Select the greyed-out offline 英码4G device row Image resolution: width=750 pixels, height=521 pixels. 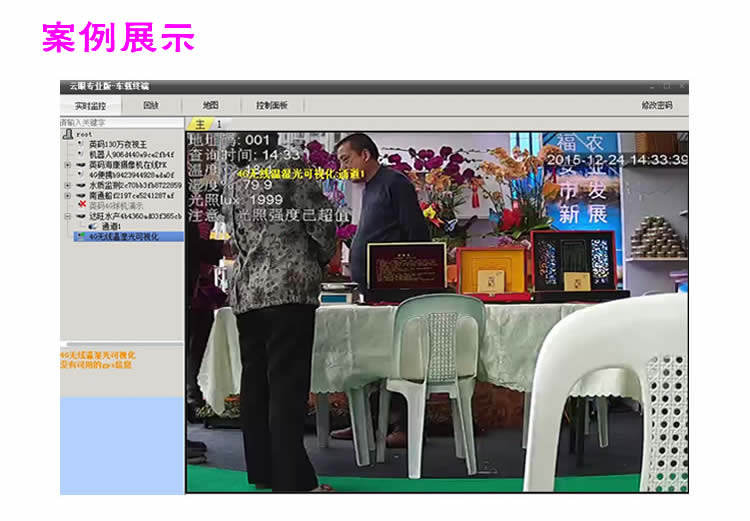tap(116, 206)
